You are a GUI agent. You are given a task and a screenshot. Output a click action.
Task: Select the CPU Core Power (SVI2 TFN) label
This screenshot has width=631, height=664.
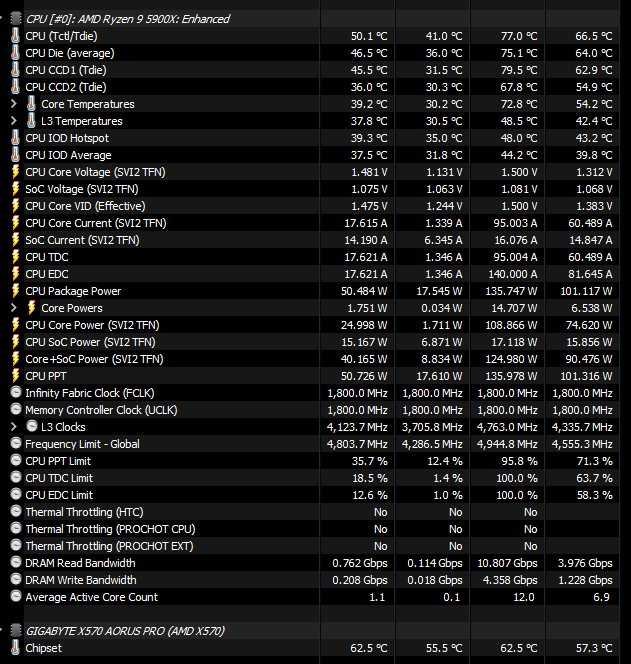pos(92,325)
